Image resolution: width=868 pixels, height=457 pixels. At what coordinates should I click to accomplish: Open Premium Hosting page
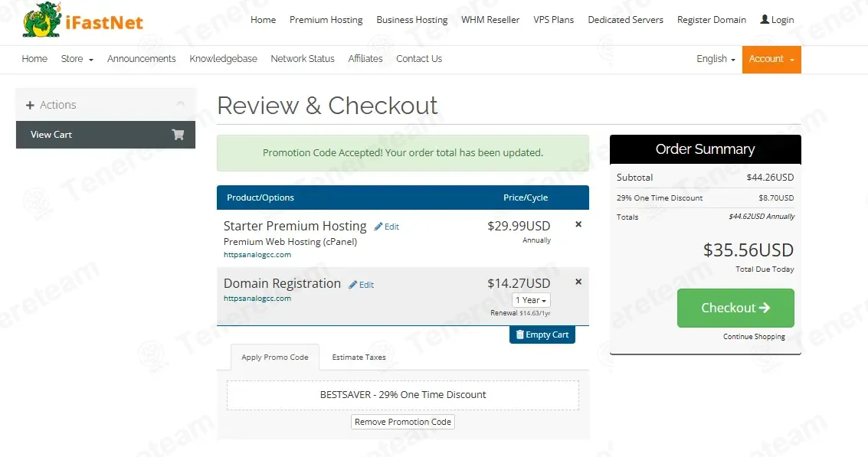pos(326,19)
